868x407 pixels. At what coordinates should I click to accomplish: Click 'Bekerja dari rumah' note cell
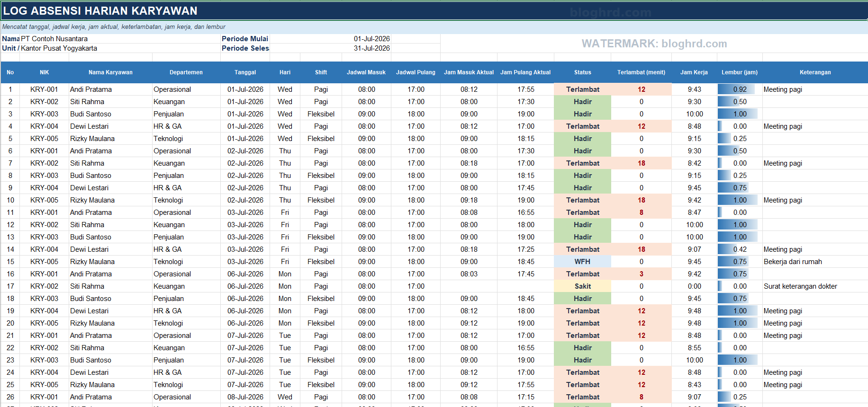click(815, 262)
